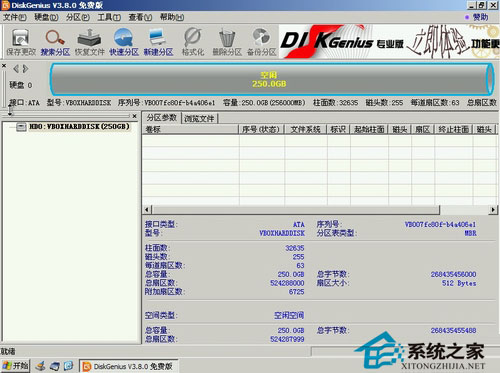This screenshot has width=500, height=373.
Task: Select HD0:VBOXHARDDISK(250GB) in the tree
Action: pos(79,126)
